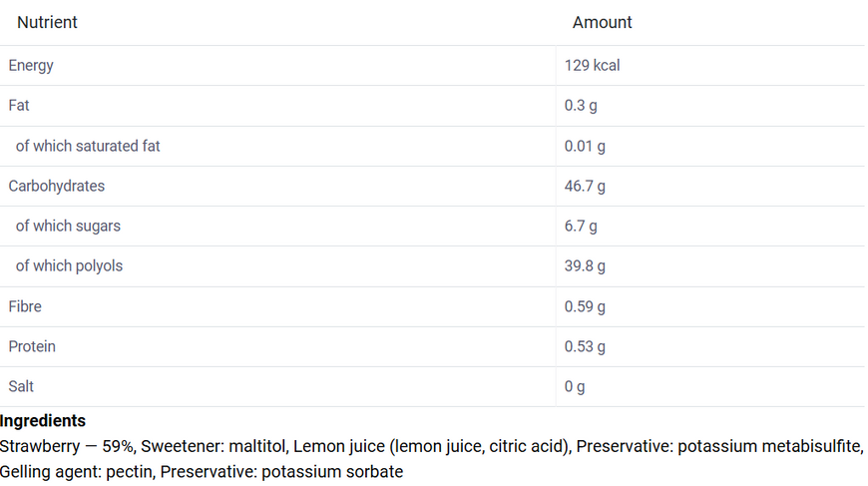
Task: Select 'of which sugars' row label
Action: [68, 226]
